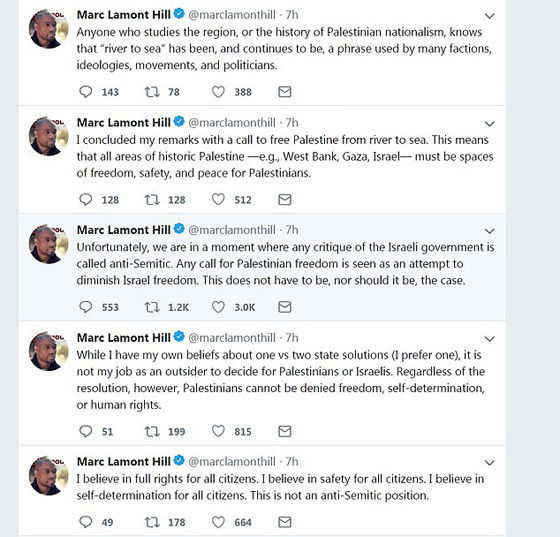Expand options chevron on 'I concluded my remarks' tweet

click(x=489, y=124)
